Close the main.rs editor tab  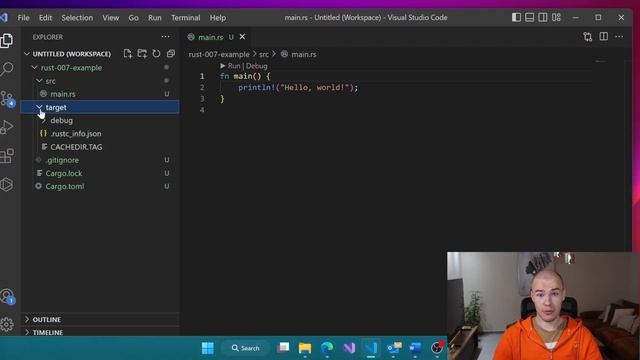coord(242,37)
